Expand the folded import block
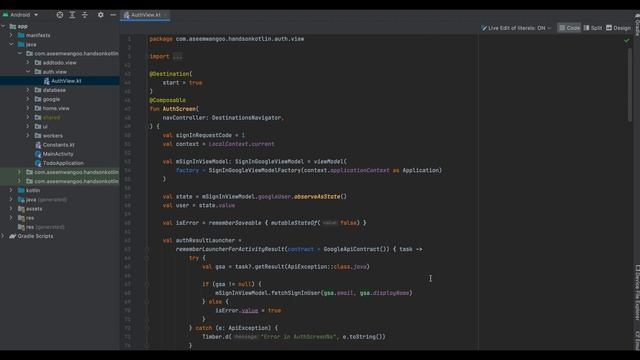 (177, 57)
